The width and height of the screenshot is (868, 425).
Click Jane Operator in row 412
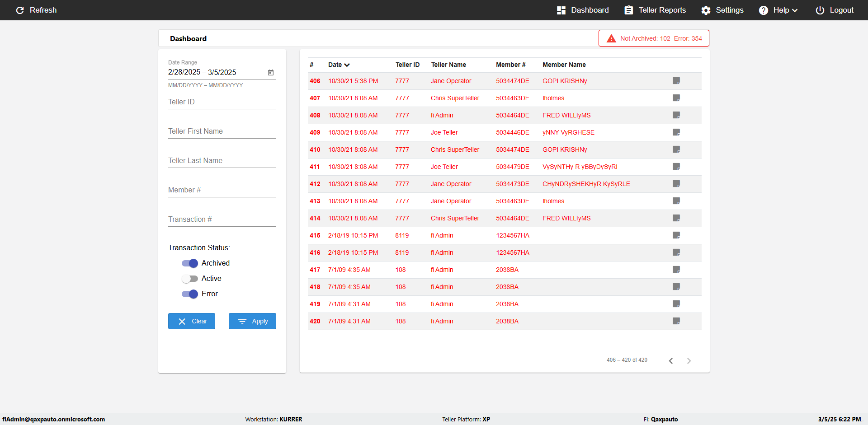point(451,184)
